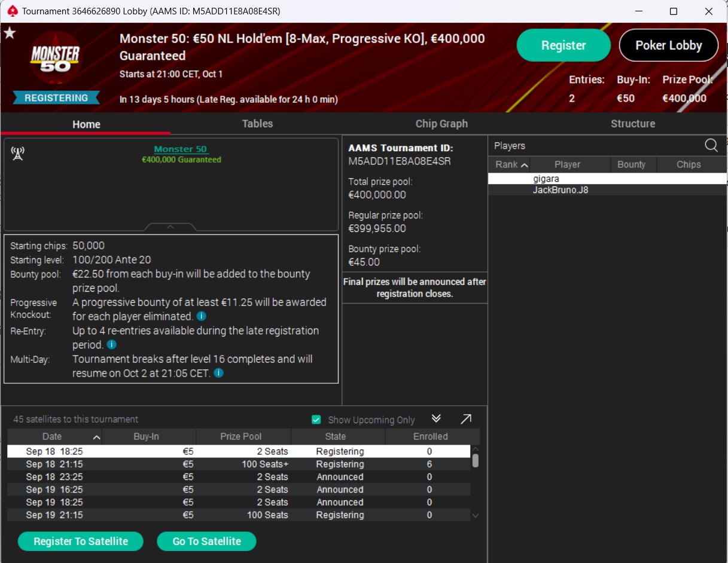Click the Total prize pool €400,000.00 value
This screenshot has height=563, width=728.
[377, 195]
